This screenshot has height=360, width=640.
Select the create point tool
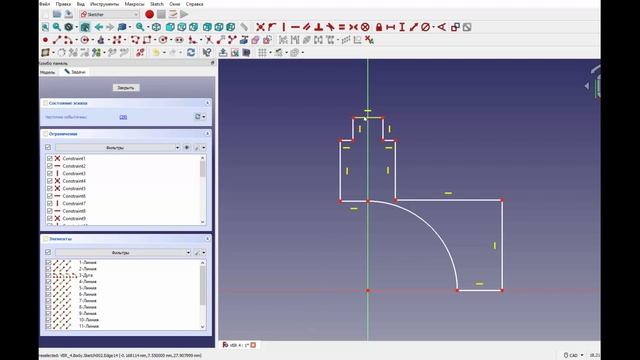(45, 40)
